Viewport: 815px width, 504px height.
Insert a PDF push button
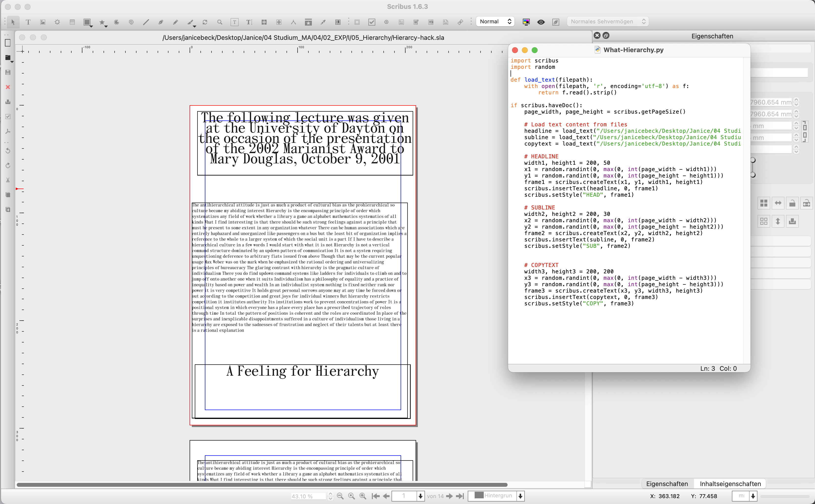click(x=357, y=22)
